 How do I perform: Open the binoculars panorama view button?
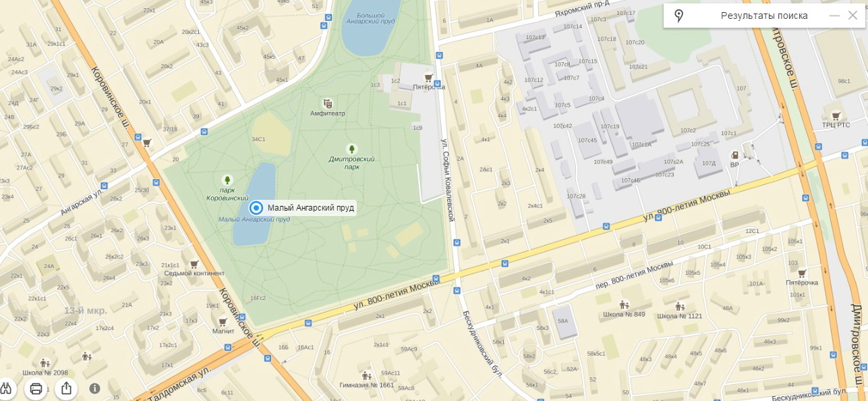(6, 388)
